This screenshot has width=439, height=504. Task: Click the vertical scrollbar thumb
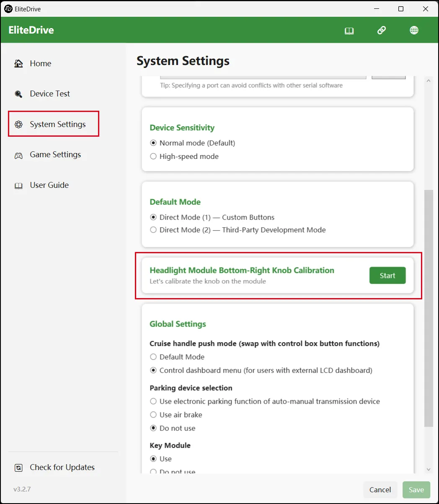point(429,308)
